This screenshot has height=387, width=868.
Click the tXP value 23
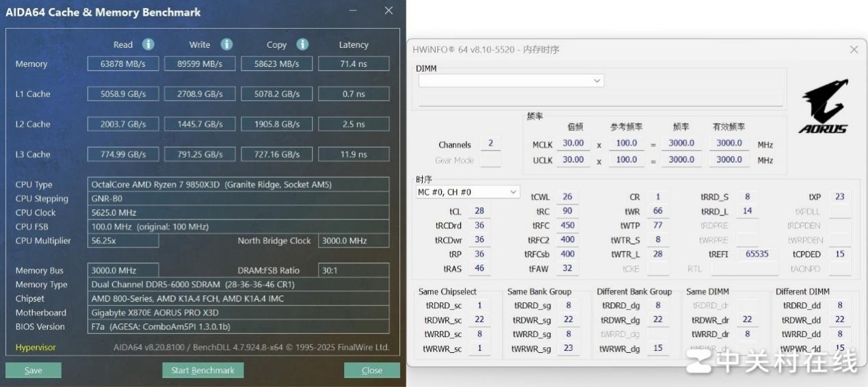(840, 197)
